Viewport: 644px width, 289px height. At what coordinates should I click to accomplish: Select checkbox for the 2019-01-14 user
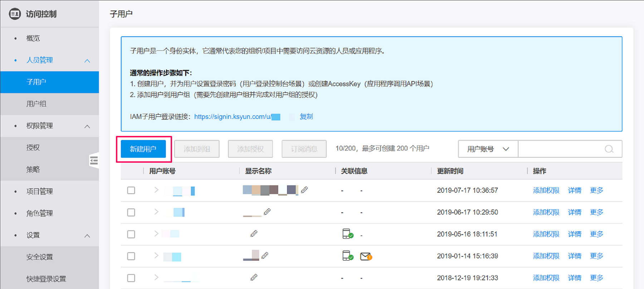[x=131, y=256]
